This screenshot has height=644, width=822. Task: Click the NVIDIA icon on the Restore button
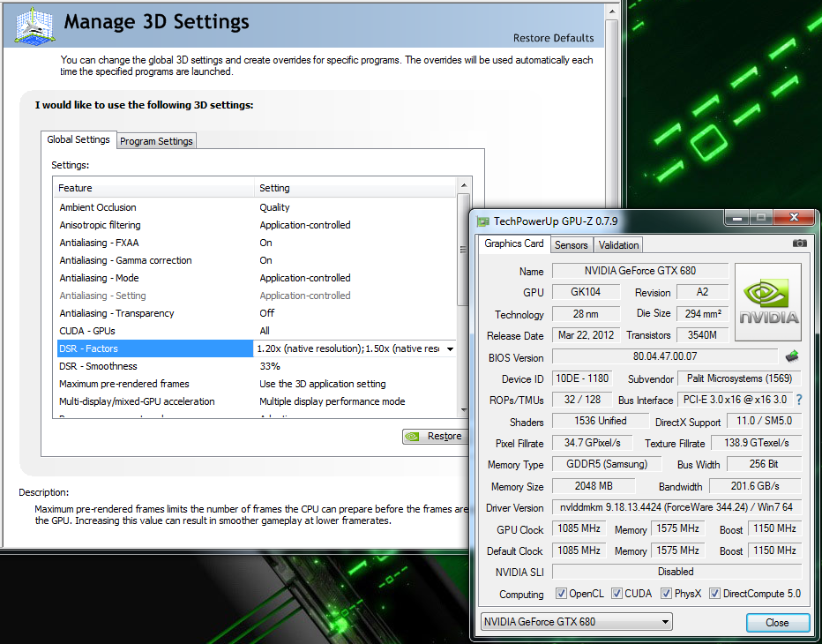pyautogui.click(x=413, y=437)
